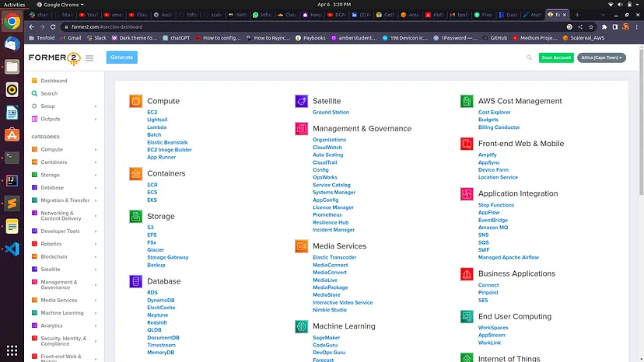Viewport: 644px width, 362px height.
Task: Reload the page with browser refresh icon
Action: coord(53,26)
